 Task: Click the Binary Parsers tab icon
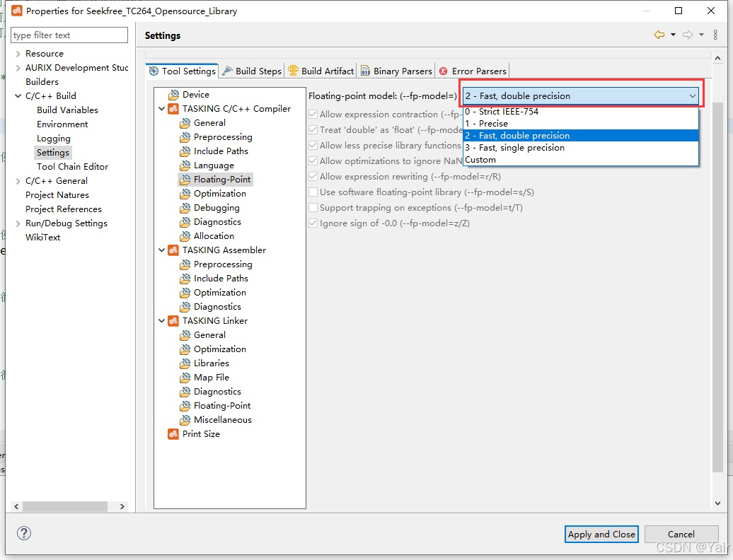click(x=365, y=71)
